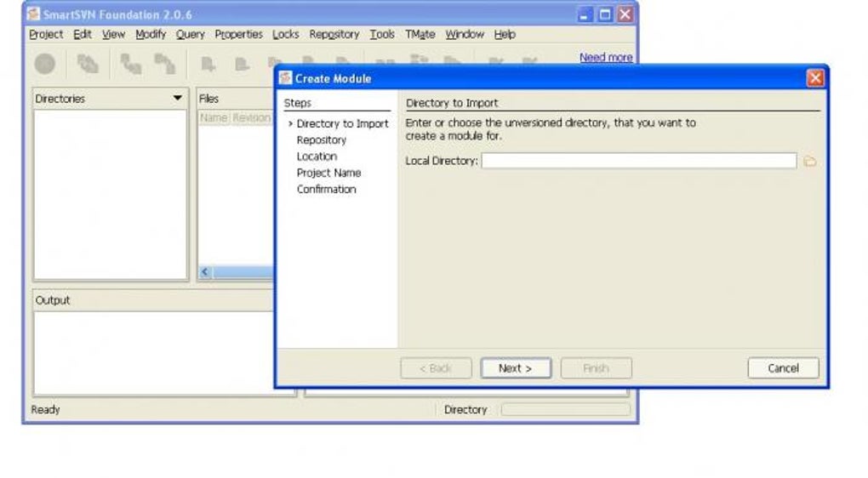Image resolution: width=868 pixels, height=478 pixels.
Task: Open the Help menu
Action: 505,34
